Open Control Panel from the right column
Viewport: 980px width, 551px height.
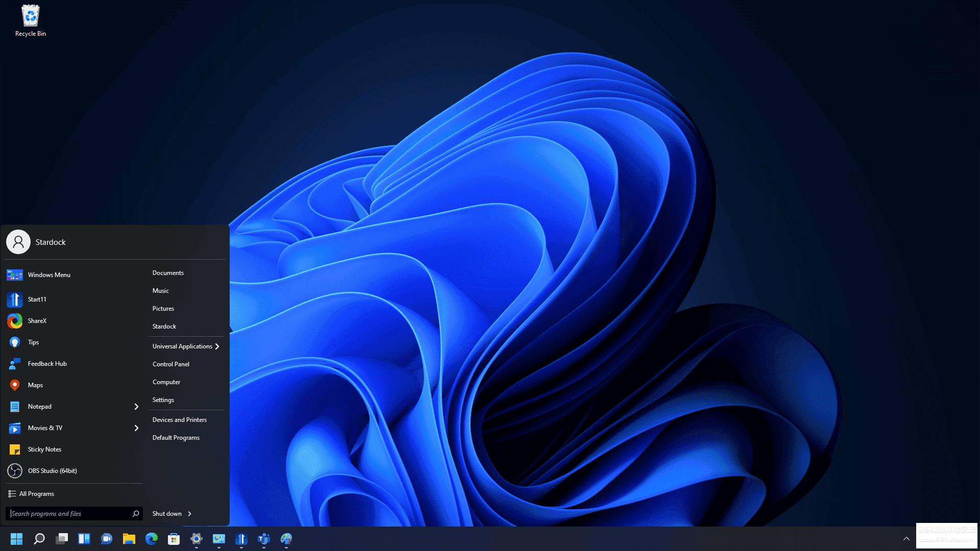coord(171,364)
